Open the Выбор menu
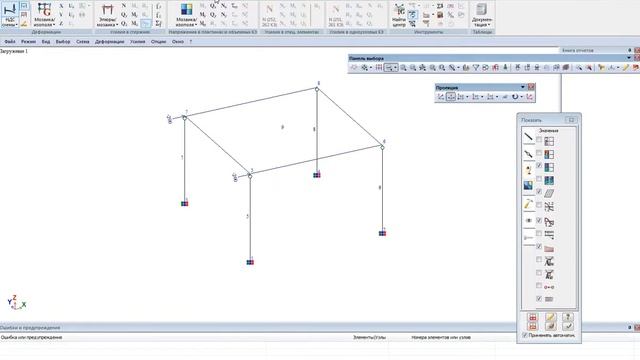The height and width of the screenshot is (360, 640). (63, 42)
